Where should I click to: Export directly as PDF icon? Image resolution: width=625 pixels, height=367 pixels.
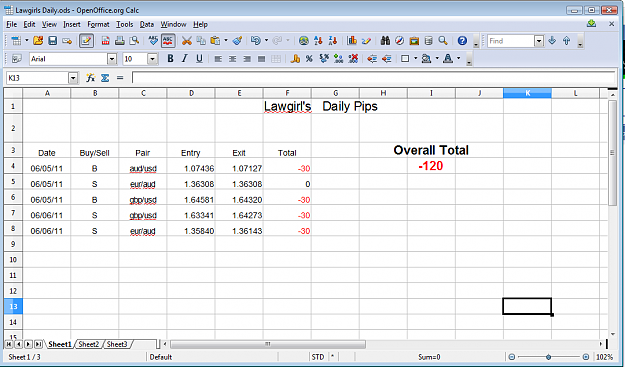point(105,41)
